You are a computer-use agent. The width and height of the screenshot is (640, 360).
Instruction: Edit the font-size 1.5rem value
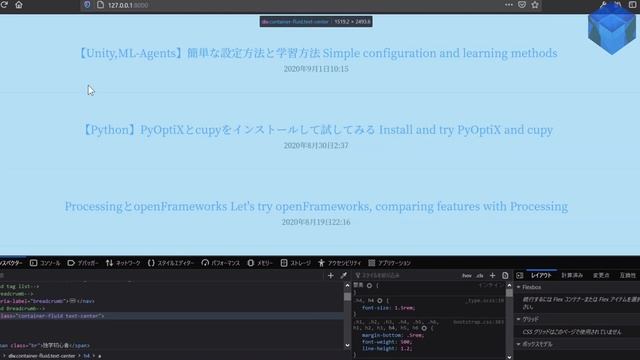[x=404, y=308]
